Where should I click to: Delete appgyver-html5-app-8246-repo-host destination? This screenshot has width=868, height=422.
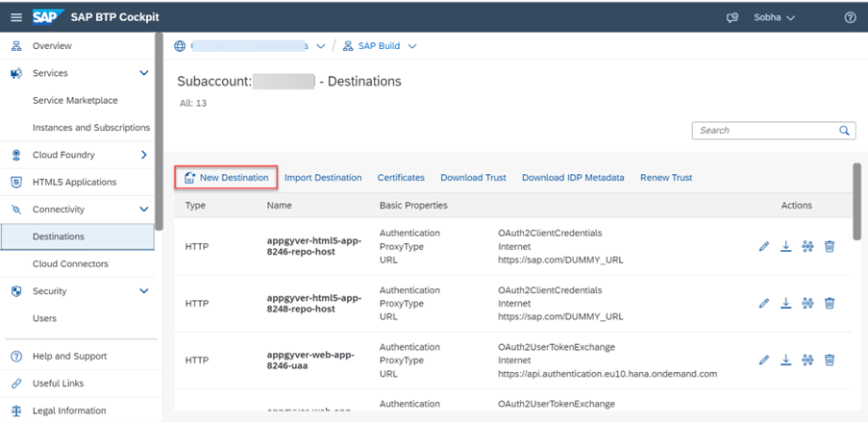[x=830, y=246]
